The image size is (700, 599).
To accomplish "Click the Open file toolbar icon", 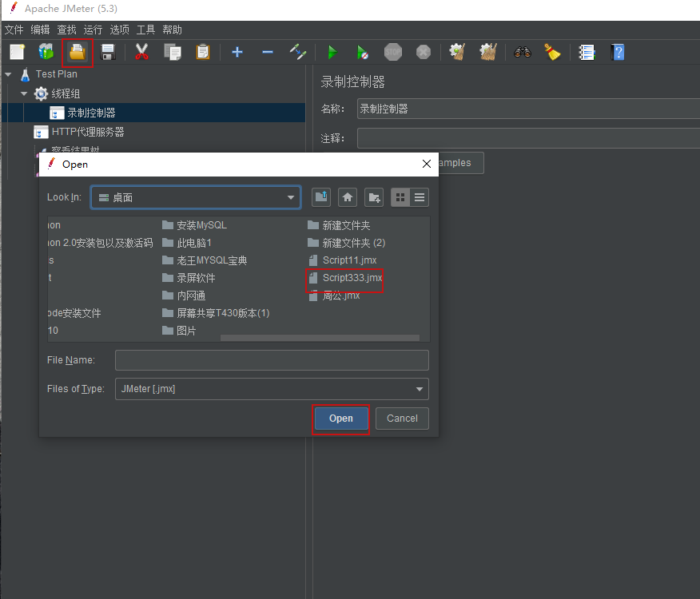I will click(x=78, y=52).
